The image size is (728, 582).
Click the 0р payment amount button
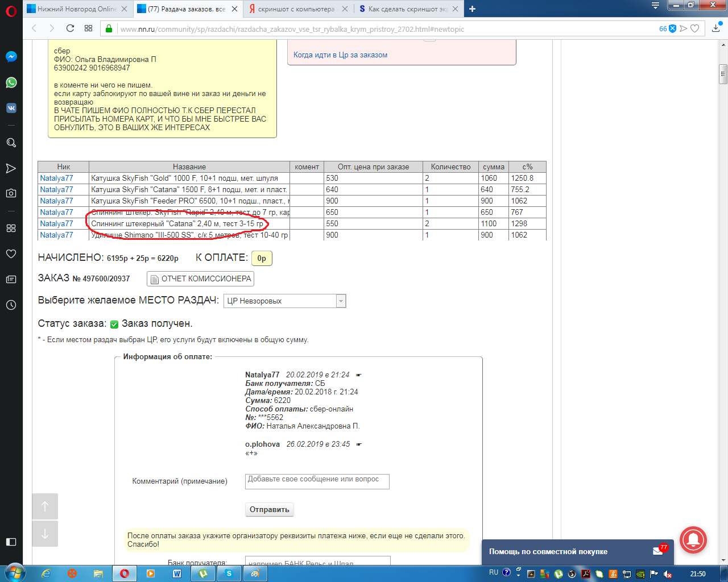coord(262,258)
